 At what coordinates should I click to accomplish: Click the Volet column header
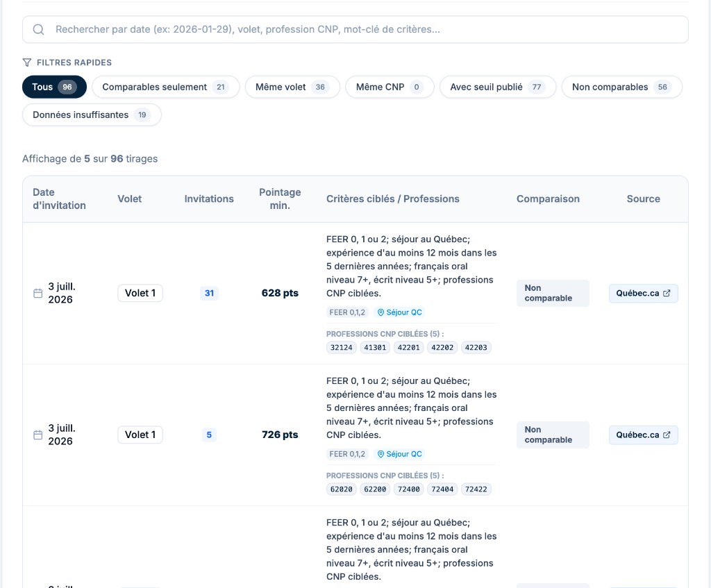129,199
